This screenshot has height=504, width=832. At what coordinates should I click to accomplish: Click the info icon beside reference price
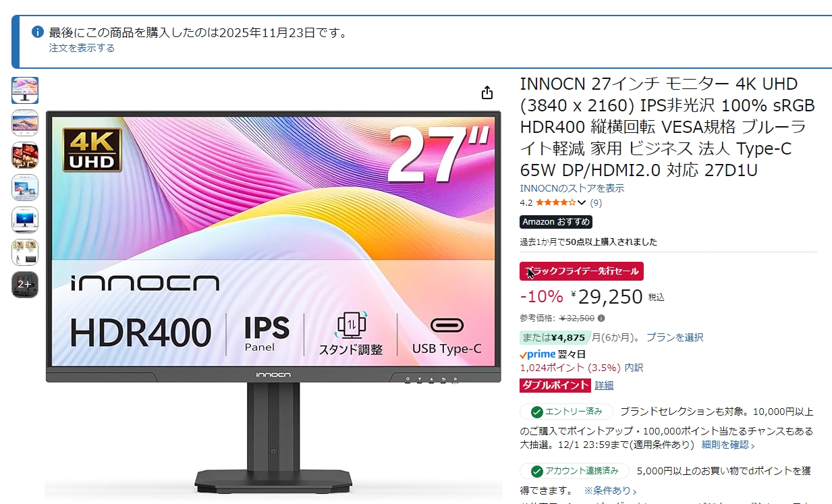[x=601, y=318]
